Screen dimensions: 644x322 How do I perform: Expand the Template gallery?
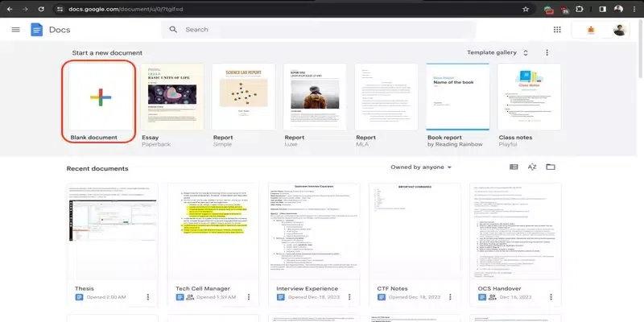coord(497,52)
